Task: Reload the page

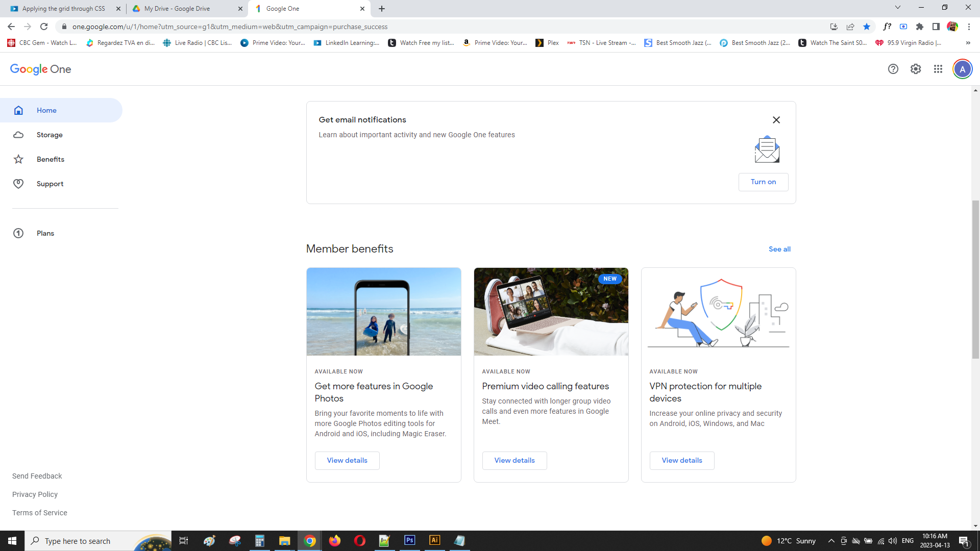Action: pyautogui.click(x=44, y=27)
